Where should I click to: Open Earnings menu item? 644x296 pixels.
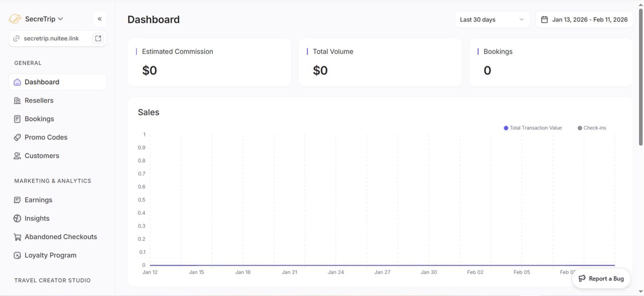[x=38, y=200]
